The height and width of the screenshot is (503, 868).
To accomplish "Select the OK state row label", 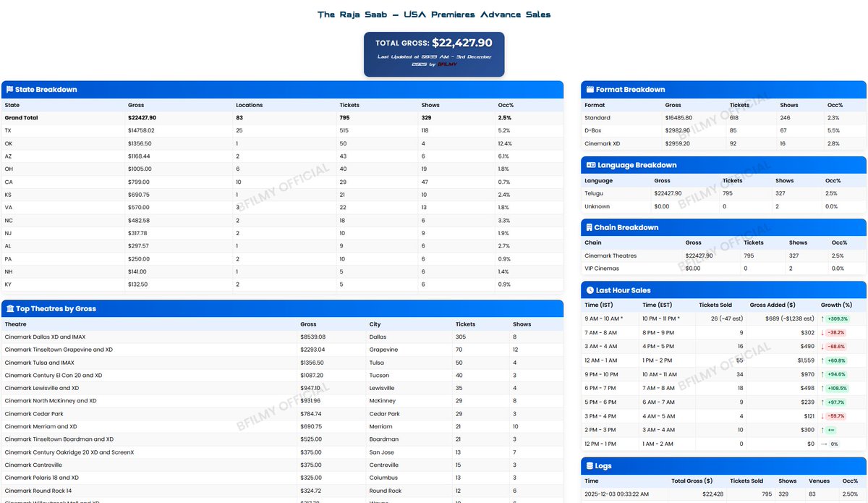I will point(9,144).
